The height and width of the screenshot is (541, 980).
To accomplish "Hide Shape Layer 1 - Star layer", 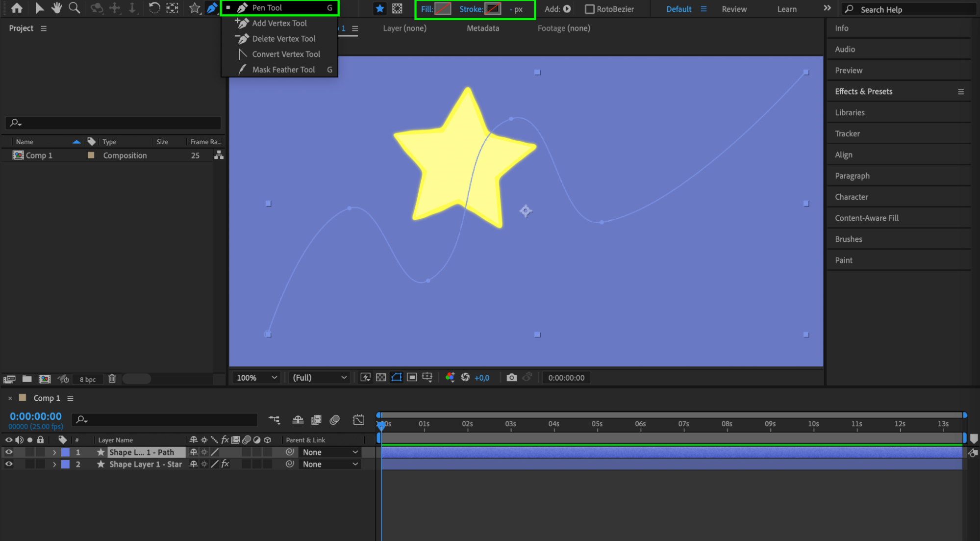I will (9, 464).
